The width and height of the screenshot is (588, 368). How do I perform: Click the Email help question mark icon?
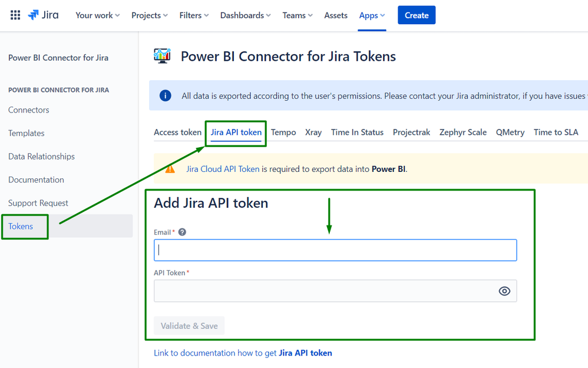(x=182, y=232)
